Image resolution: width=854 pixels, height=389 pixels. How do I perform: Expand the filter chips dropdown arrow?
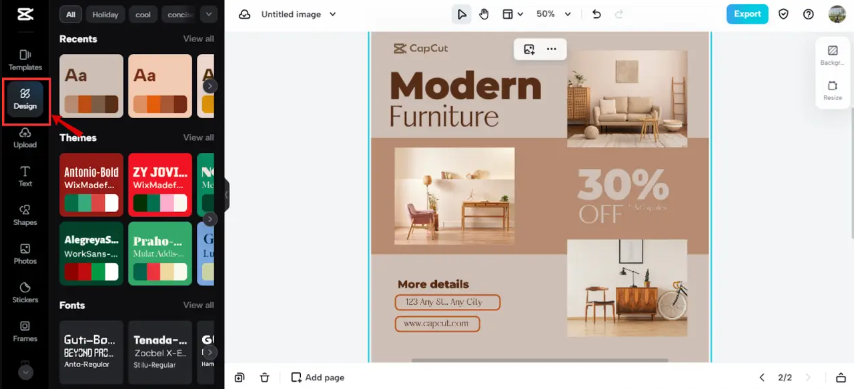[209, 15]
